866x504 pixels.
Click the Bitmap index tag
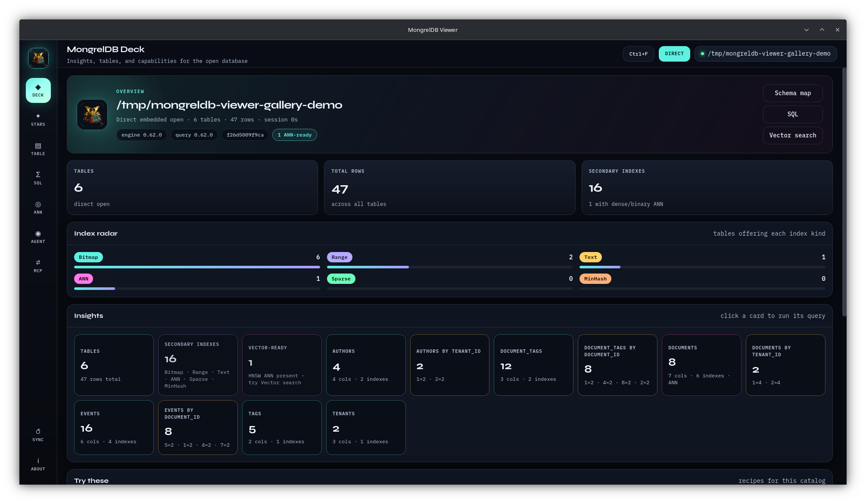point(88,257)
